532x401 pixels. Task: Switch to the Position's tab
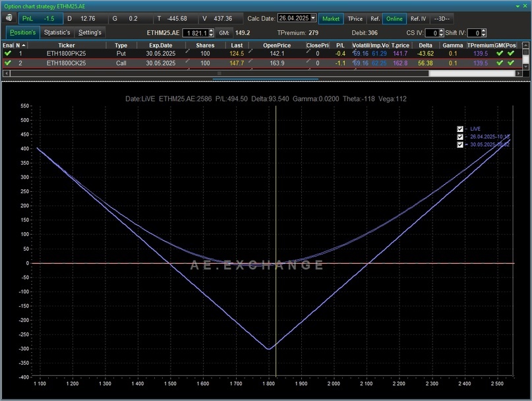pyautogui.click(x=22, y=32)
